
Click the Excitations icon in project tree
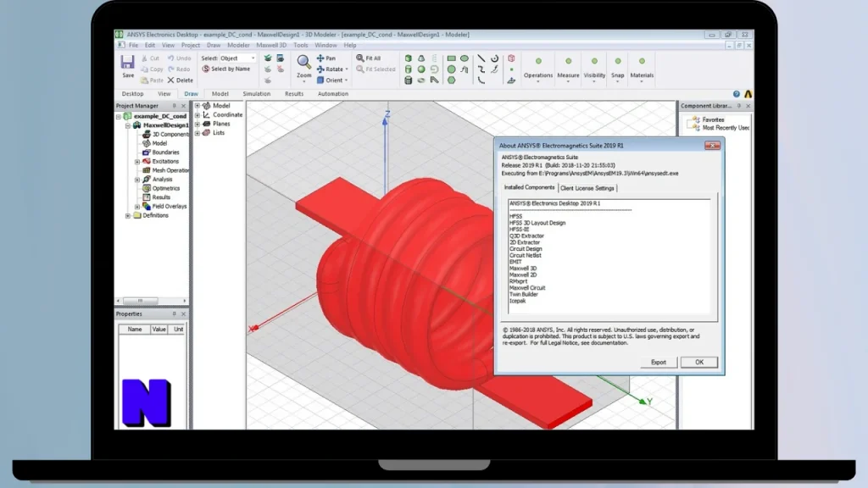coord(146,161)
